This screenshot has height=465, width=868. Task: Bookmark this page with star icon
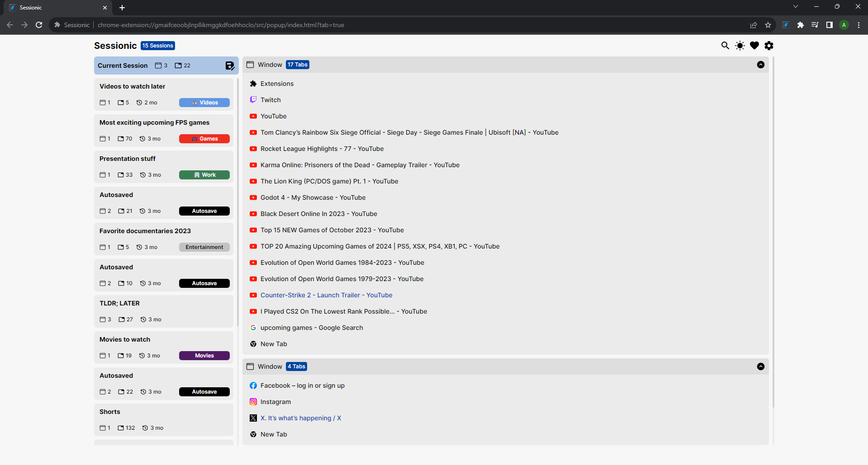point(768,25)
